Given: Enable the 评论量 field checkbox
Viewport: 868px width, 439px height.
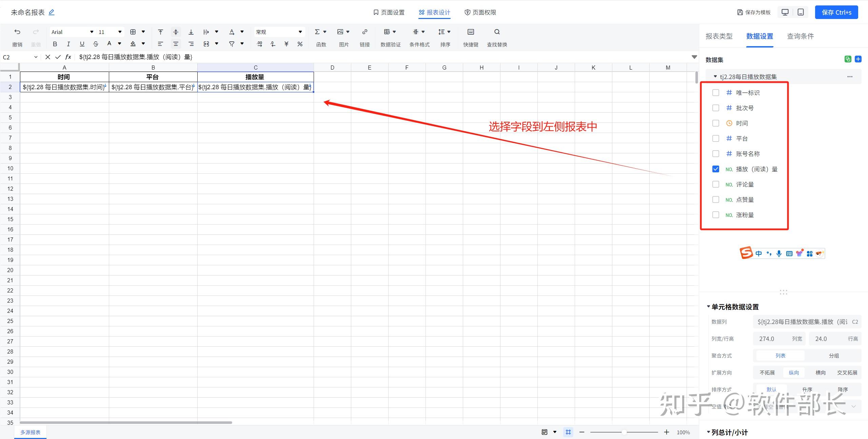Looking at the screenshot, I should (x=715, y=184).
